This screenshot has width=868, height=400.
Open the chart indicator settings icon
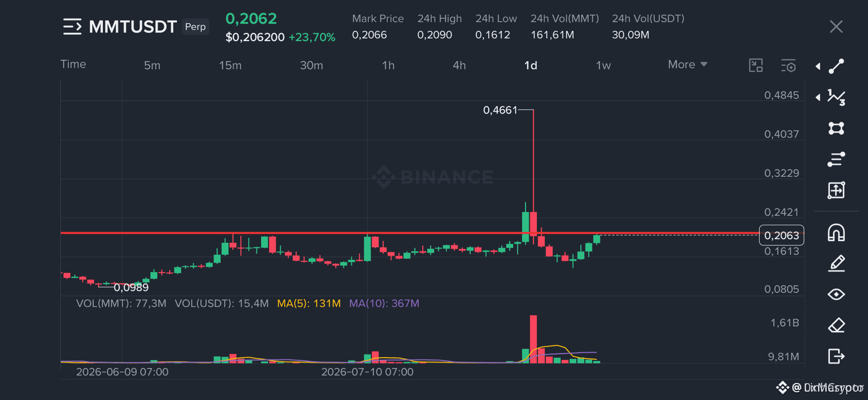788,65
